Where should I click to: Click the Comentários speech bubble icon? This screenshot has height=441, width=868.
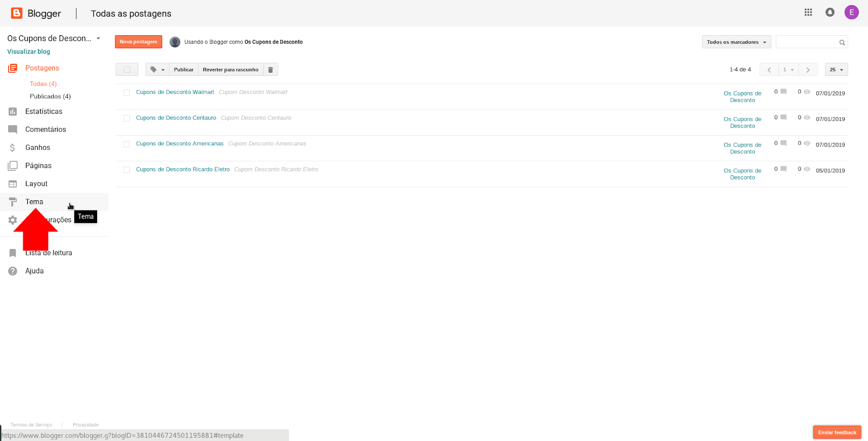(12, 130)
